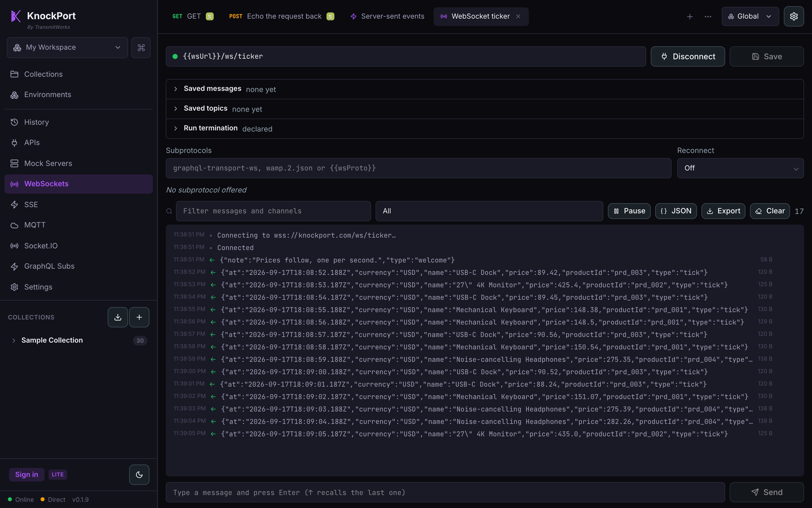
Task: Open the MQTT section
Action: tap(78, 225)
